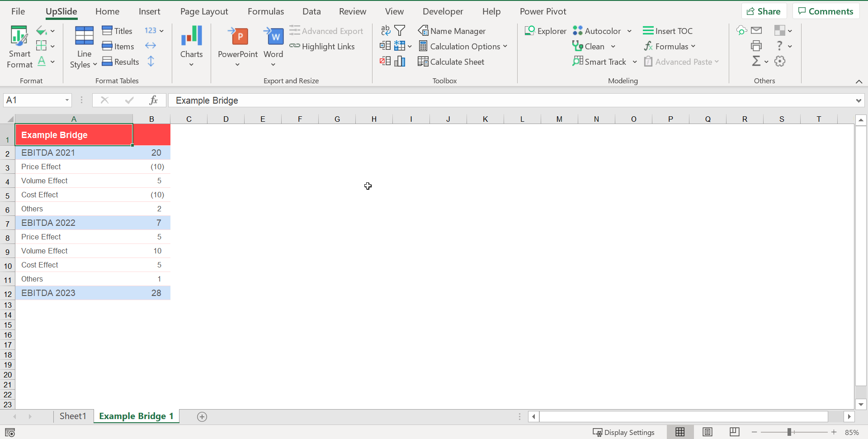Screen dimensions: 868x439
Task: Click the print icon in Others group
Action: click(756, 46)
